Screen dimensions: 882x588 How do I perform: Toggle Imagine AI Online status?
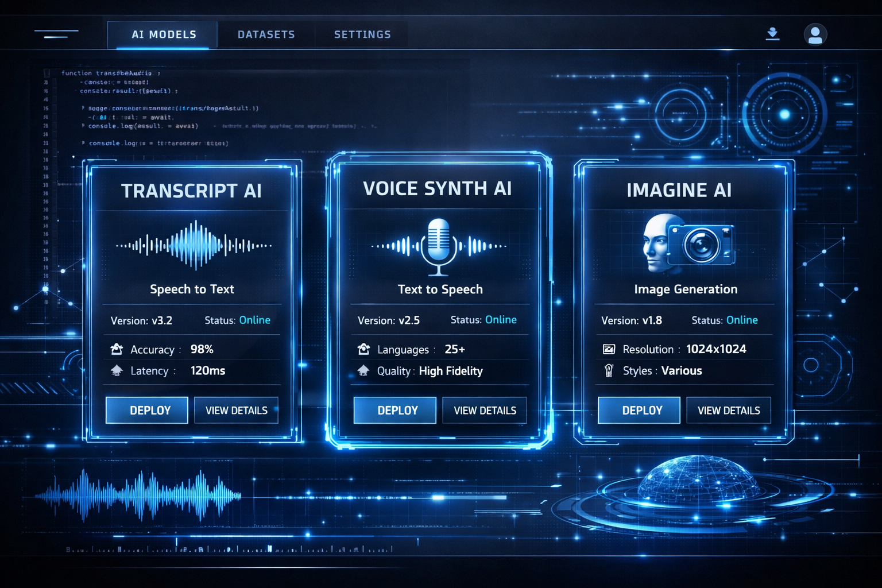click(x=742, y=320)
